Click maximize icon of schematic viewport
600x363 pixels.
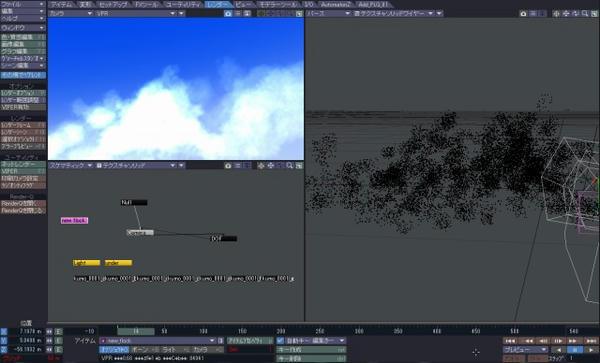(299, 166)
